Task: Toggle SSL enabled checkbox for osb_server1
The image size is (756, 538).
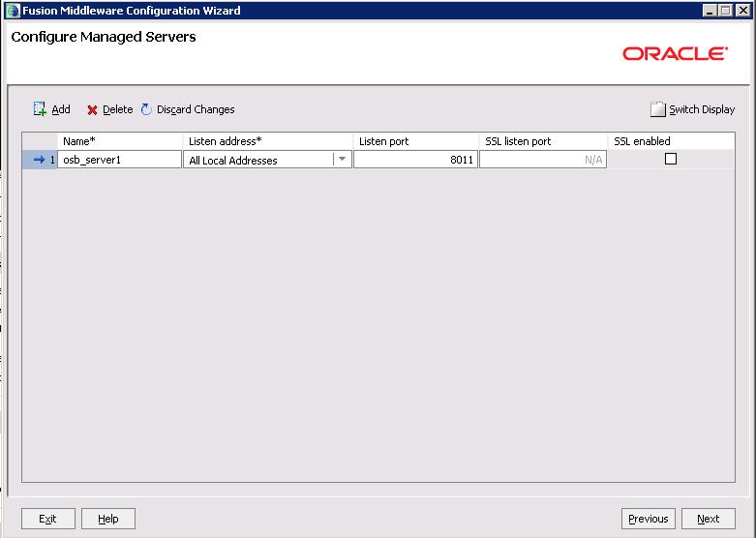Action: click(x=670, y=159)
